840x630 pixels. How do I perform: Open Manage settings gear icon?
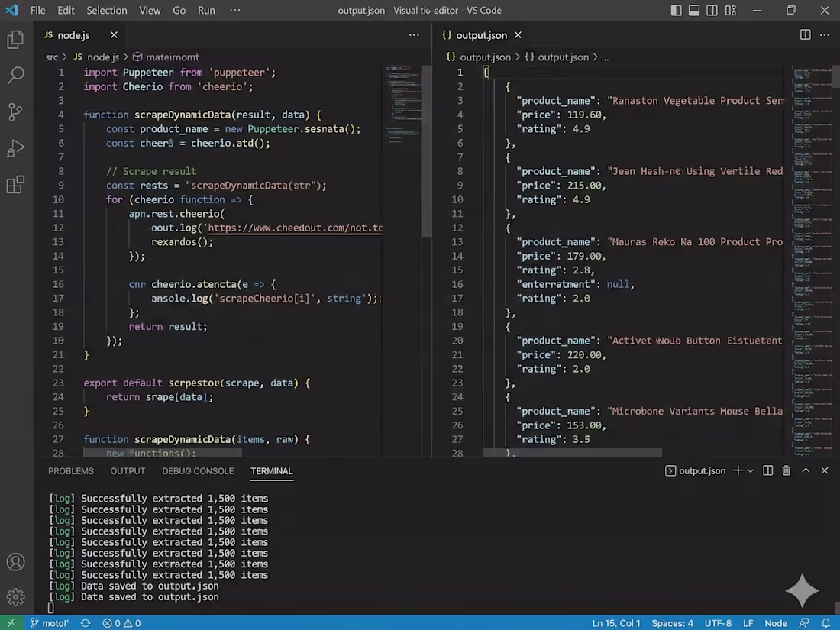[15, 596]
